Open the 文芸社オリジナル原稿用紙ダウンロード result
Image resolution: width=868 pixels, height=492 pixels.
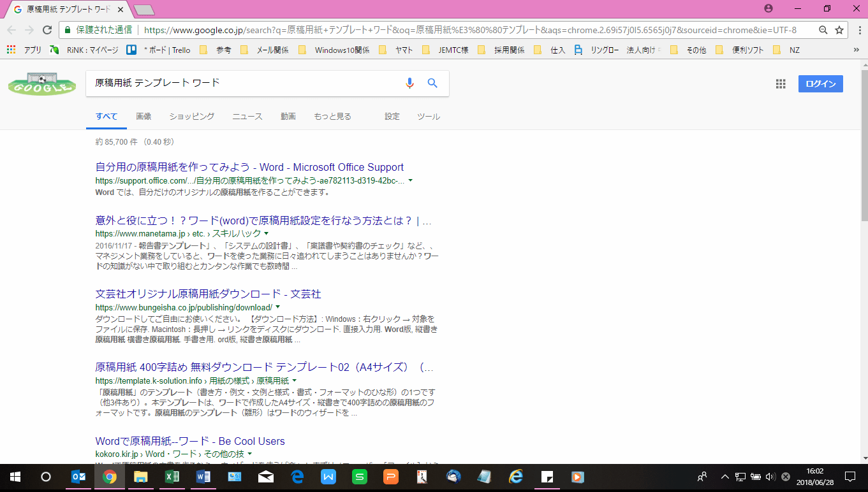click(x=208, y=294)
